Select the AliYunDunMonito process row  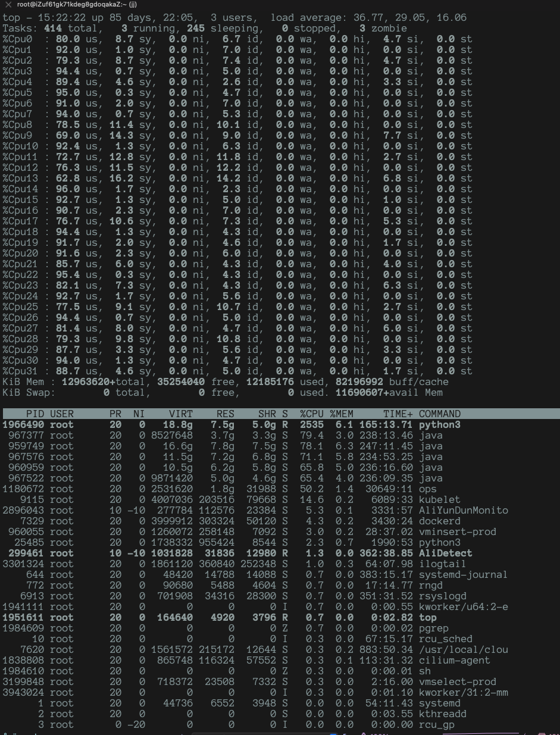238,510
